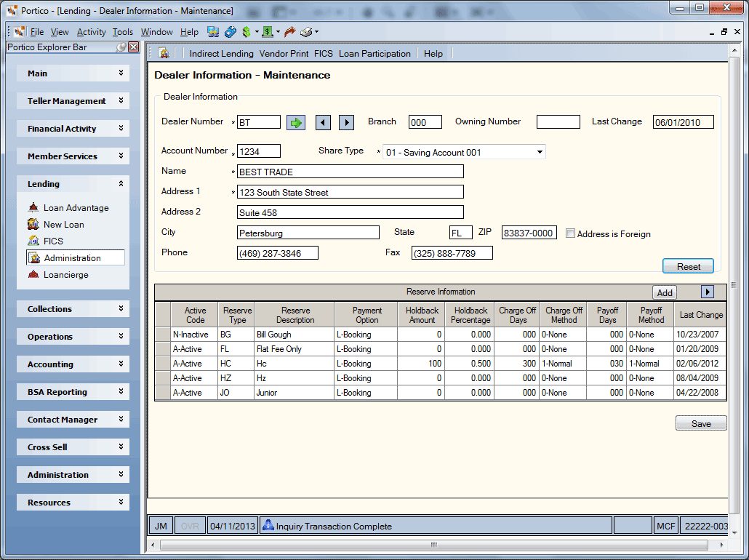Screen dimensions: 749x560
Task: Open the Share Type dropdown
Action: (540, 152)
